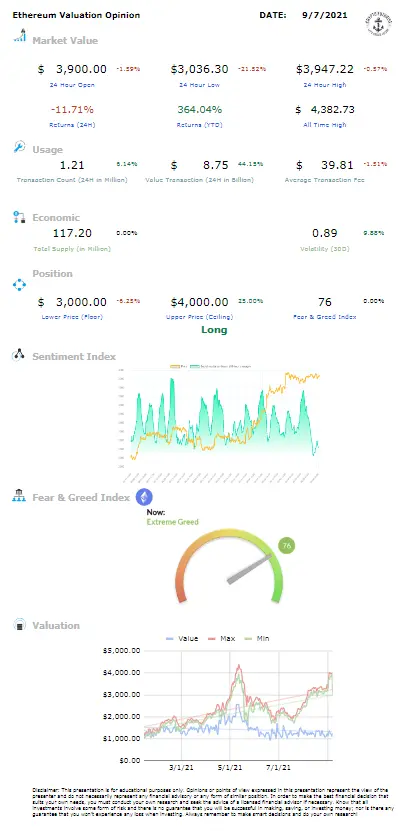Click the 39.81 average fee value
The height and width of the screenshot is (831, 417).
[338, 165]
